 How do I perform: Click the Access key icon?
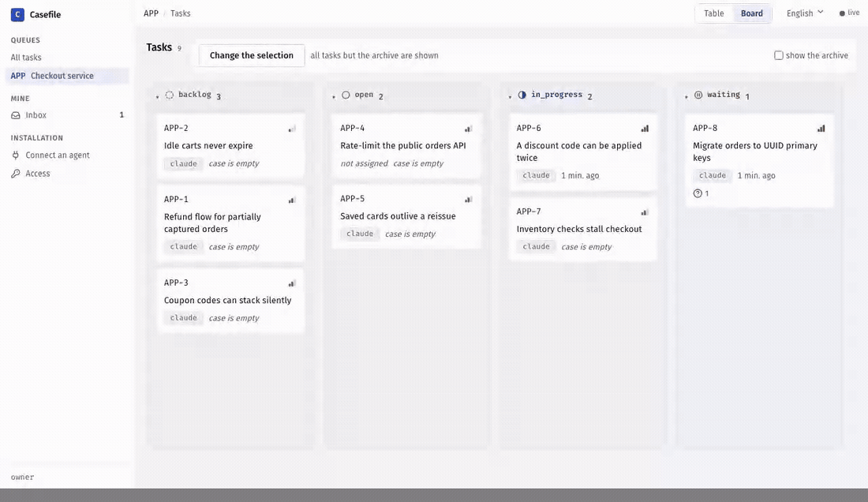[16, 173]
